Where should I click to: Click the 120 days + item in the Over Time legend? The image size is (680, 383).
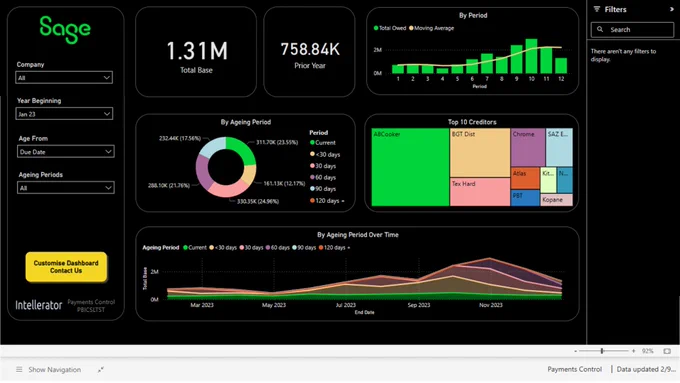point(334,248)
